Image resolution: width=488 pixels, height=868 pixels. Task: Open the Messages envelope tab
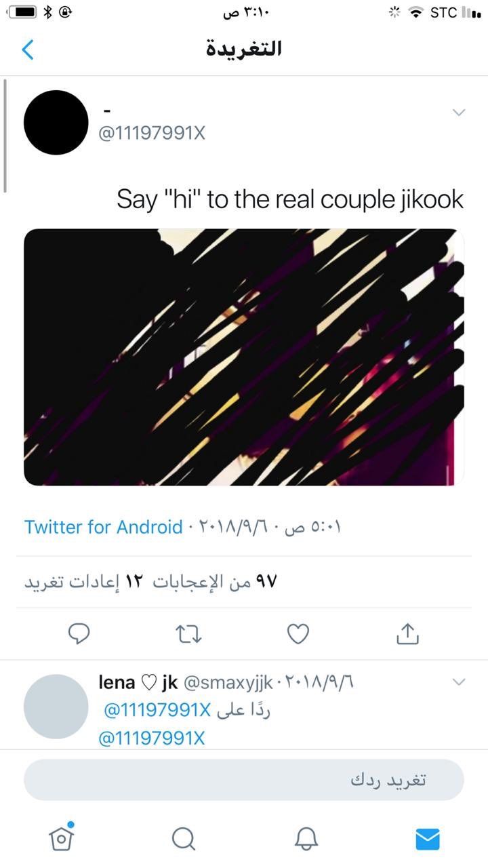428,839
